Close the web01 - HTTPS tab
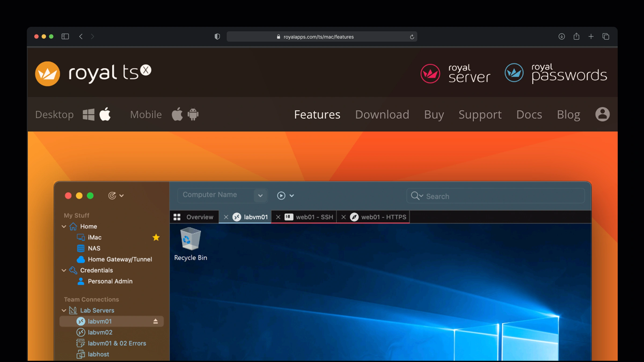The height and width of the screenshot is (362, 644). (x=343, y=217)
